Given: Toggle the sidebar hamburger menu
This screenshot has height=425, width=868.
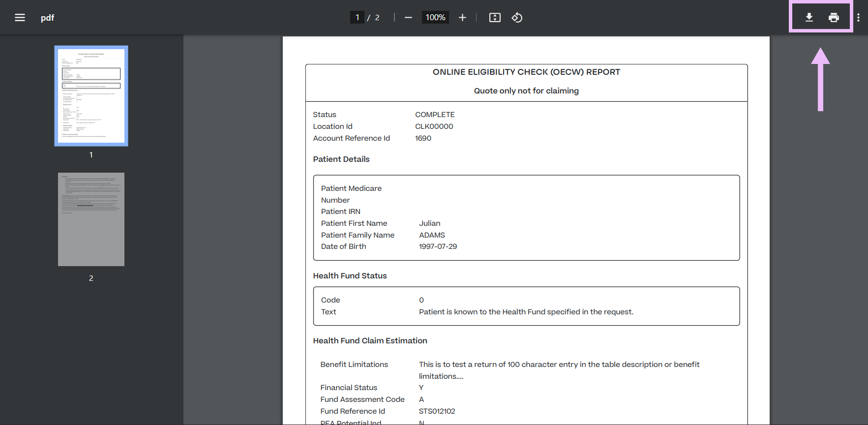Looking at the screenshot, I should pos(20,18).
